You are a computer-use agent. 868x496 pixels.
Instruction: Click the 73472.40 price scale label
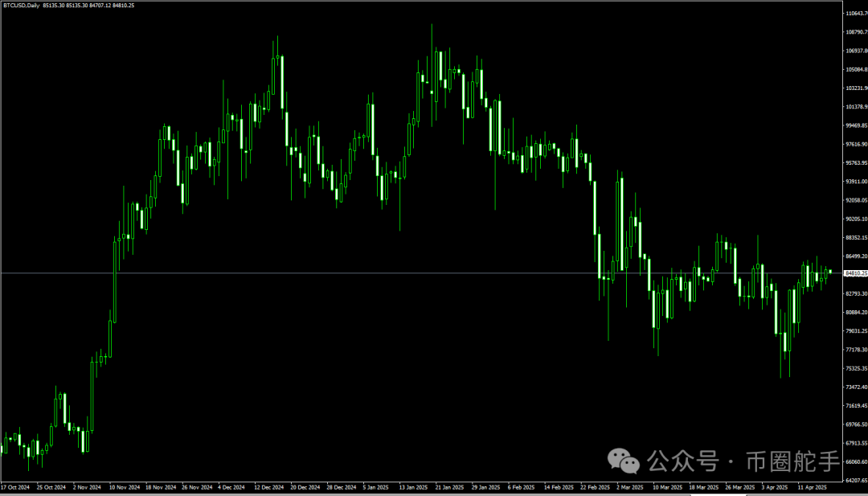(x=856, y=387)
